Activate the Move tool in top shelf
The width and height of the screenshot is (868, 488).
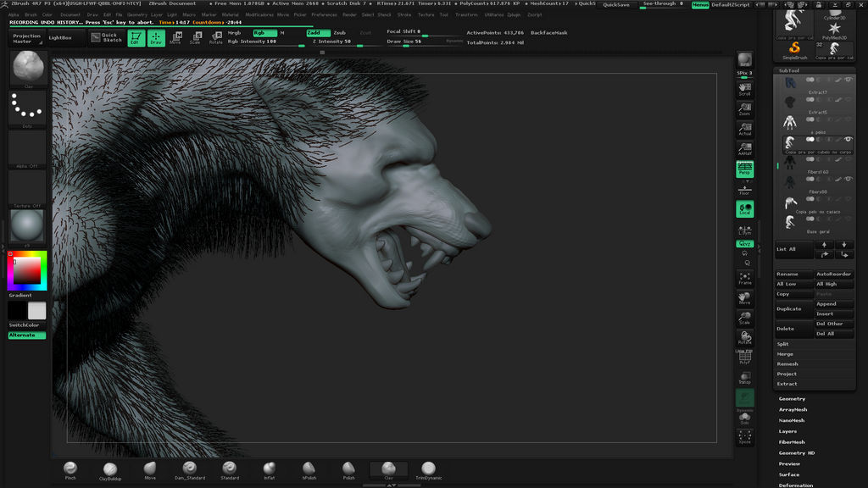pyautogui.click(x=175, y=37)
